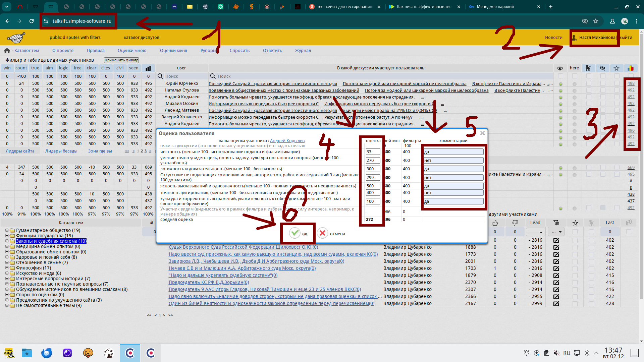Check the filter-row checkbox under the 'here' column
The image size is (644, 362).
tap(575, 76)
